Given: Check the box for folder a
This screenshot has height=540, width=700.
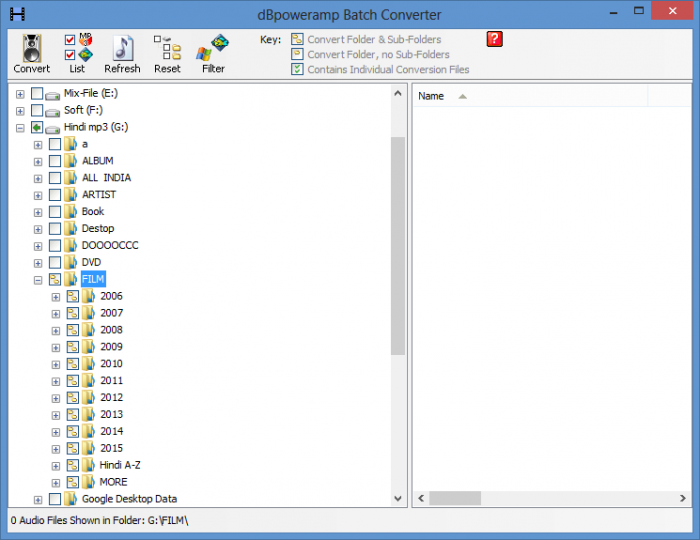Looking at the screenshot, I should 55,144.
